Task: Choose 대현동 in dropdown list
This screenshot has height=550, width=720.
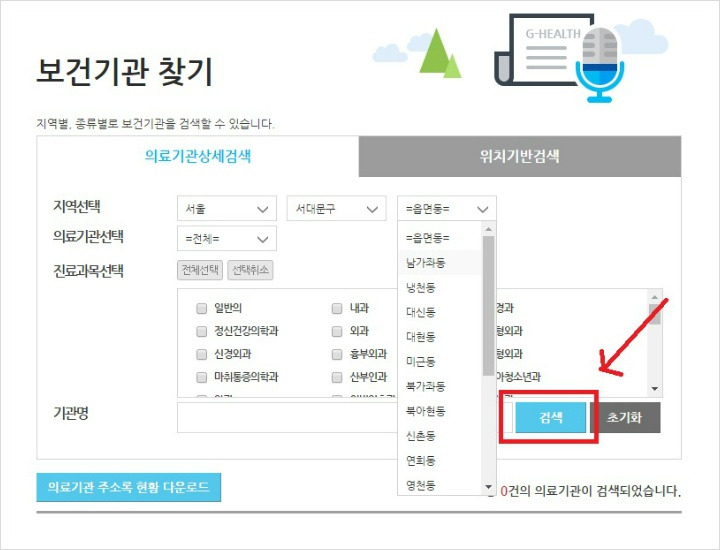Action: pyautogui.click(x=440, y=337)
